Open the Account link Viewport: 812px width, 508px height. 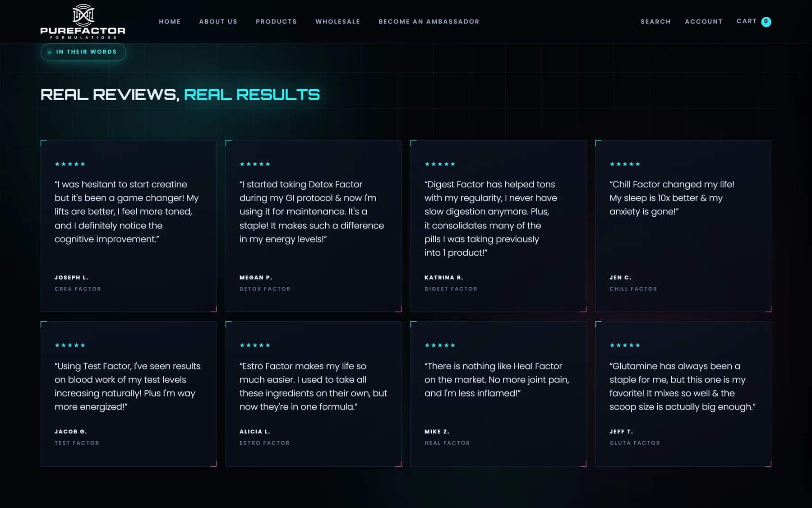coord(704,22)
